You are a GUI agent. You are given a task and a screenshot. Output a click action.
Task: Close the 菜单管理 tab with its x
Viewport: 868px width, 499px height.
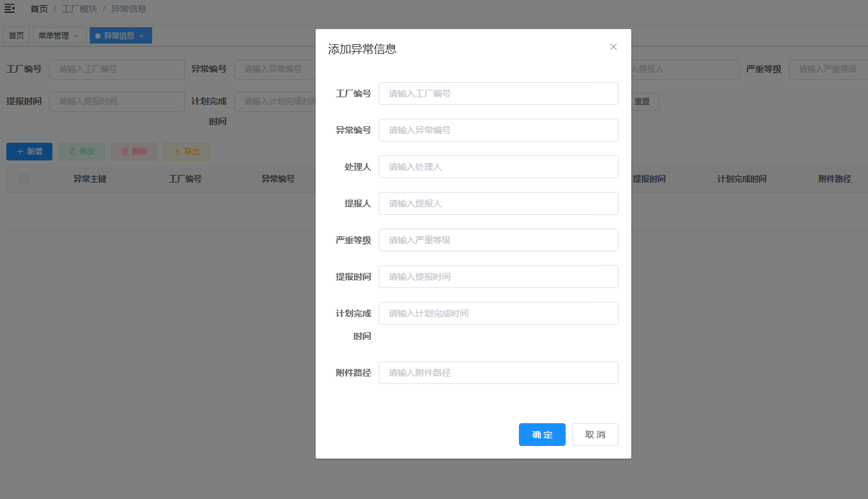(x=76, y=36)
